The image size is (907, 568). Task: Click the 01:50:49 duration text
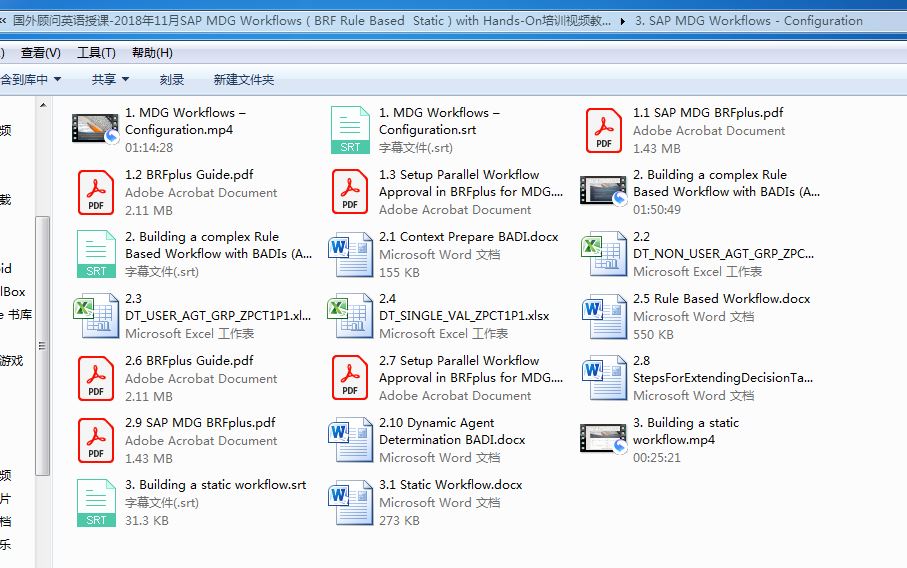tap(657, 209)
